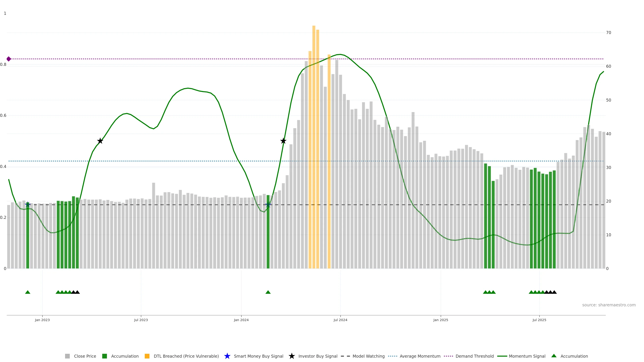Toggle the Model Watching legend entry

pyautogui.click(x=368, y=356)
